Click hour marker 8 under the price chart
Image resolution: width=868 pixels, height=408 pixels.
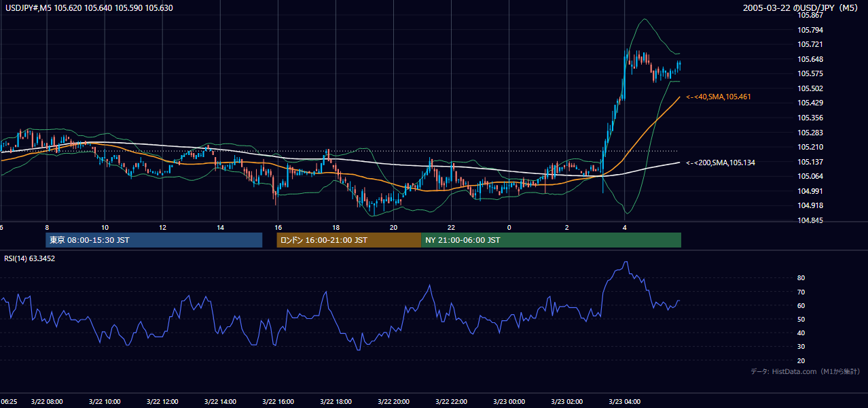tap(47, 228)
